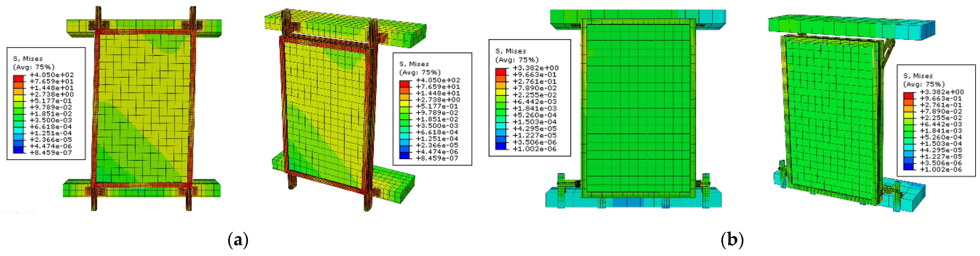Click the '(Avg: 75%)' text in the leftmost legend
The image size is (980, 256).
[34, 67]
